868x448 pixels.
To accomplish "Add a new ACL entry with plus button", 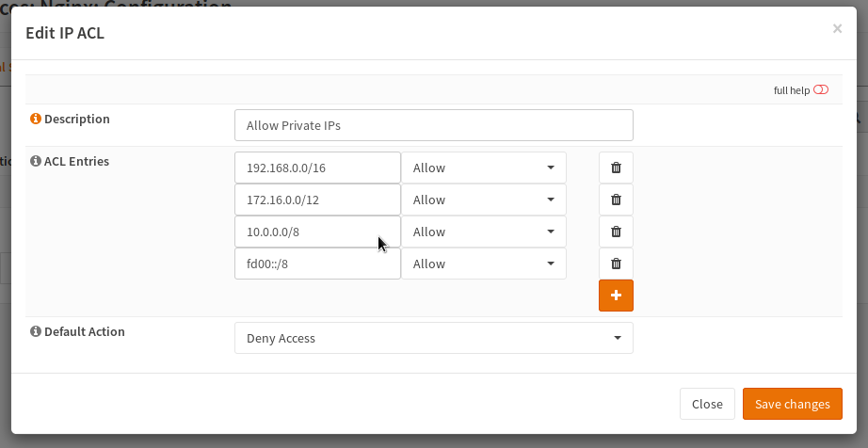I will click(616, 296).
